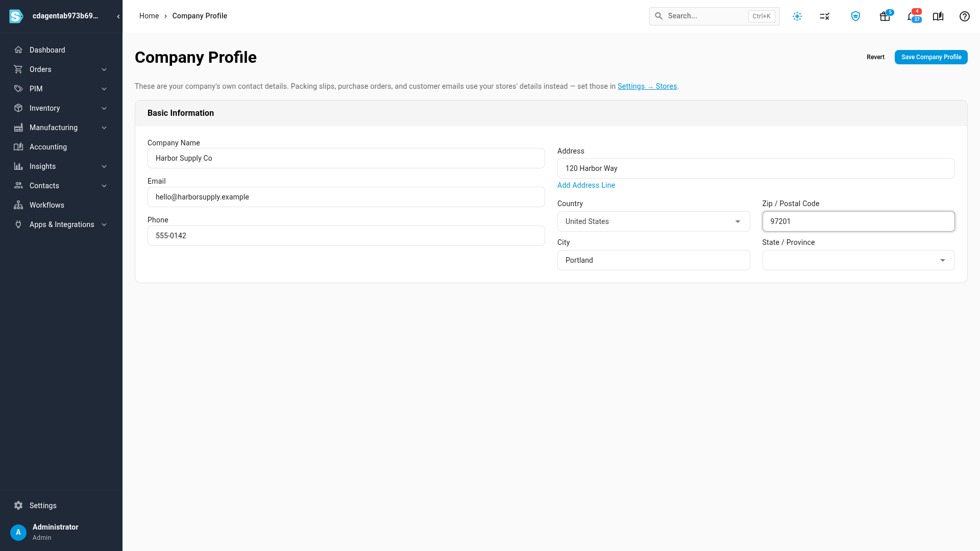Viewport: 980px width, 551px height.
Task: Open the AI assistant sparkle icon
Action: pyautogui.click(x=797, y=16)
